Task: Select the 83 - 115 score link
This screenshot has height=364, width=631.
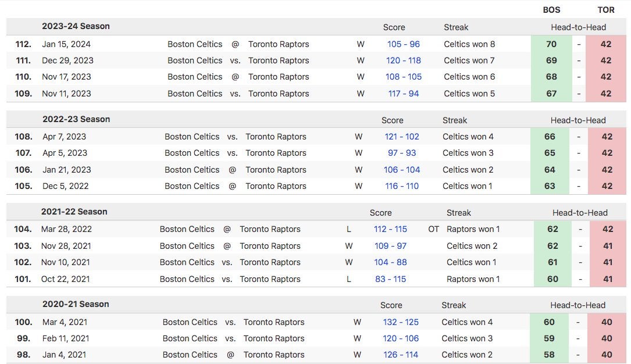Action: tap(390, 279)
